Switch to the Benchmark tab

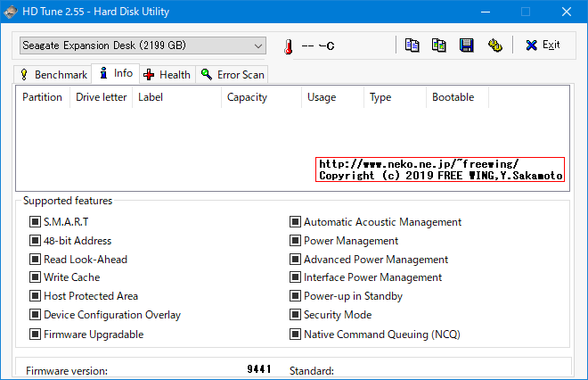click(x=53, y=75)
